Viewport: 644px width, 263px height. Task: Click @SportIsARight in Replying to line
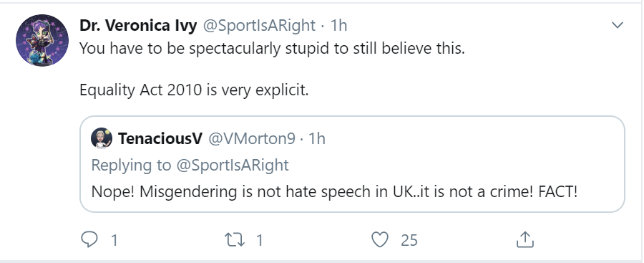233,165
